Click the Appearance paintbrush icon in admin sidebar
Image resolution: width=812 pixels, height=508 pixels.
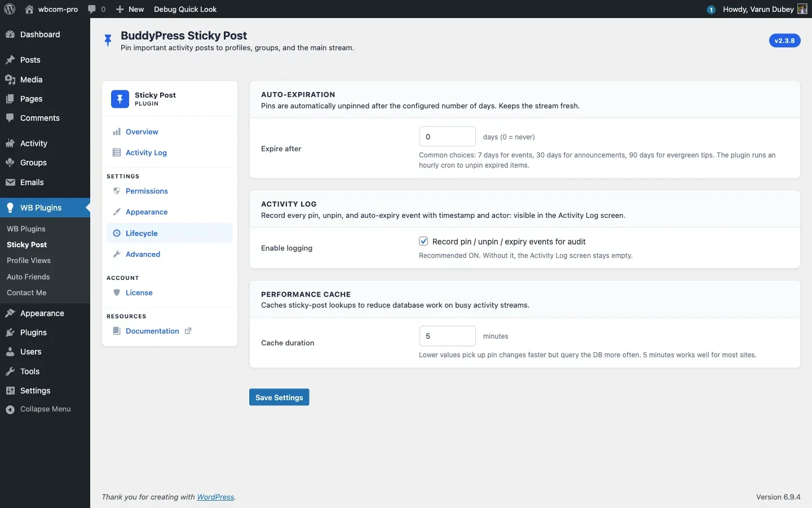pyautogui.click(x=10, y=313)
